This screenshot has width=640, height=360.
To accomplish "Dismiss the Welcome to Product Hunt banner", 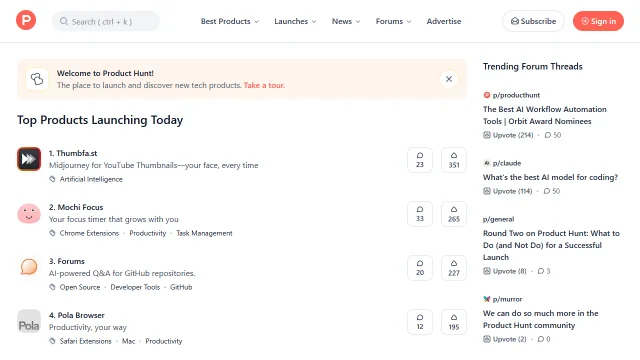I will (449, 79).
